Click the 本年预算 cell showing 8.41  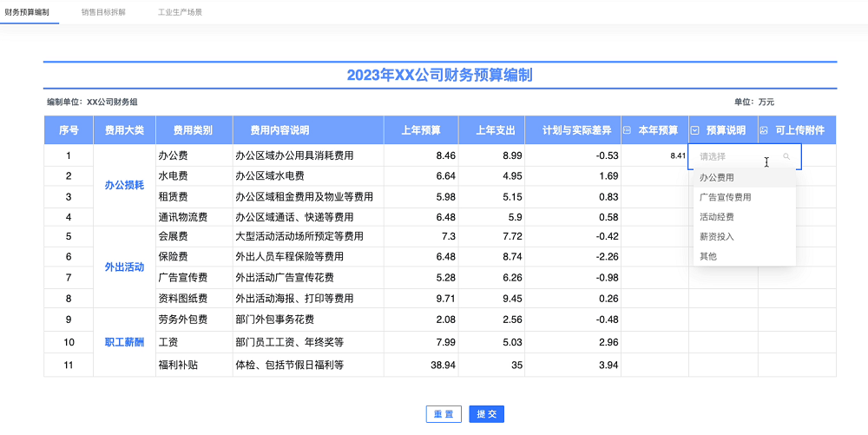pyautogui.click(x=654, y=156)
